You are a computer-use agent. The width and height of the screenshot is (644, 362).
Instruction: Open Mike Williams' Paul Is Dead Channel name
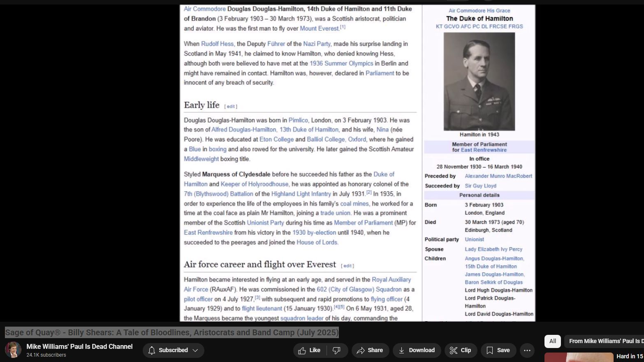(x=79, y=346)
